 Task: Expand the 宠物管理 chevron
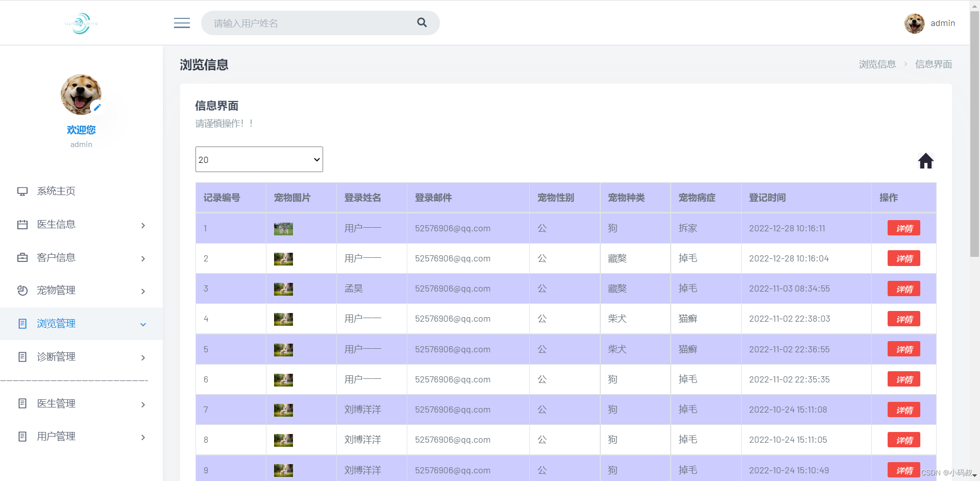click(x=143, y=291)
